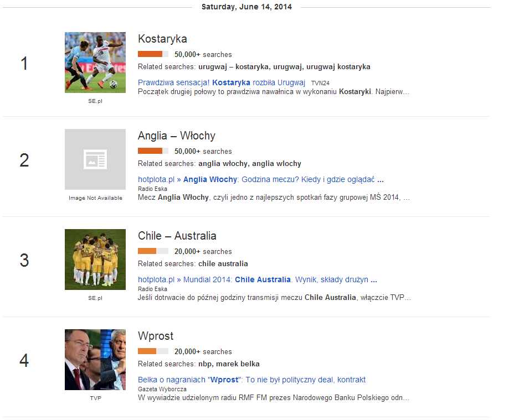This screenshot has height=420, width=514.
Task: Open the Wprost TVP thumbnail image
Action: click(x=95, y=360)
